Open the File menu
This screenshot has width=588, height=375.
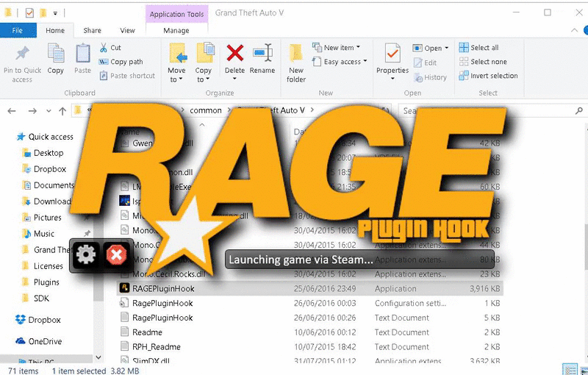pos(18,30)
